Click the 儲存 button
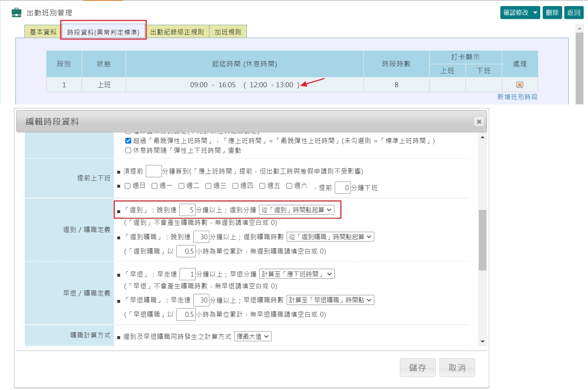This screenshot has height=390, width=588. point(417,367)
